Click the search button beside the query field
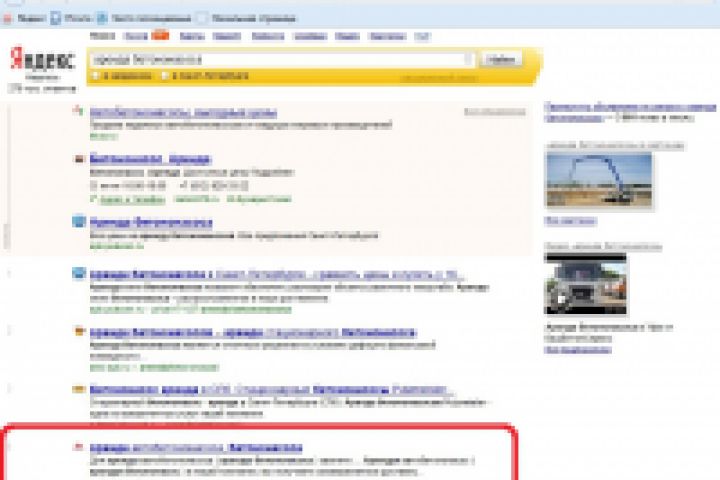 click(501, 59)
